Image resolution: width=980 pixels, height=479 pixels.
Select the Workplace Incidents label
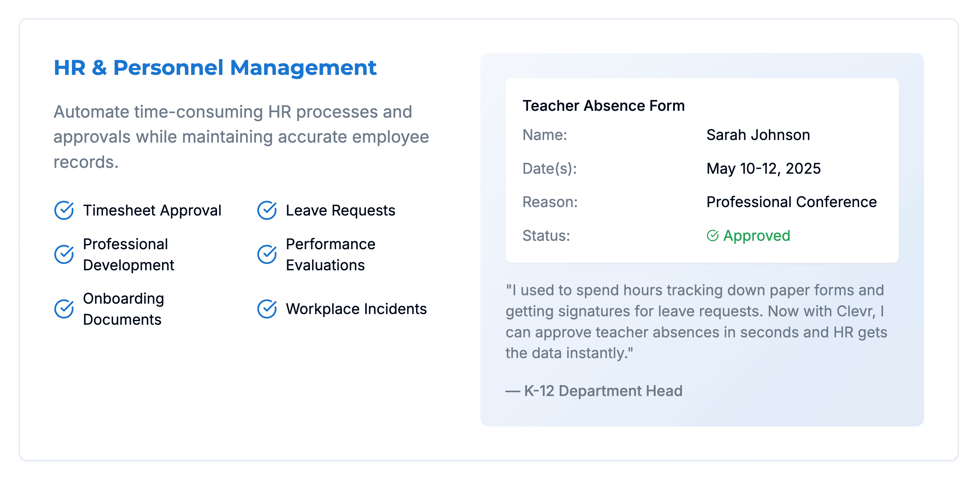click(356, 309)
